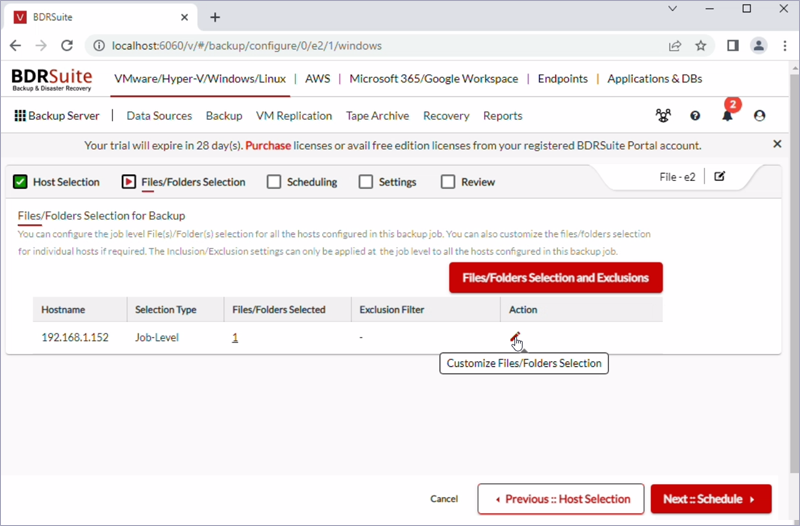Click the Host Selection step checkbox
Viewport: 800px width, 526px height.
[x=20, y=182]
